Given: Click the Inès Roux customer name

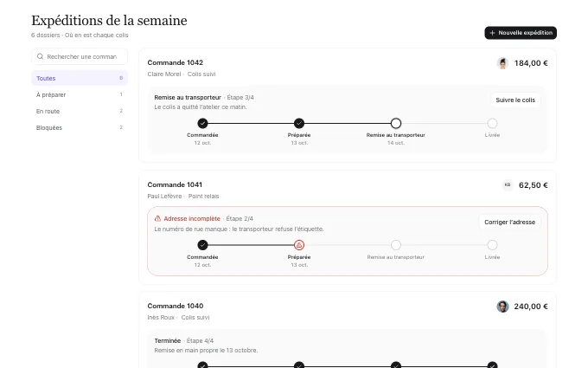Looking at the screenshot, I should pyautogui.click(x=161, y=317).
